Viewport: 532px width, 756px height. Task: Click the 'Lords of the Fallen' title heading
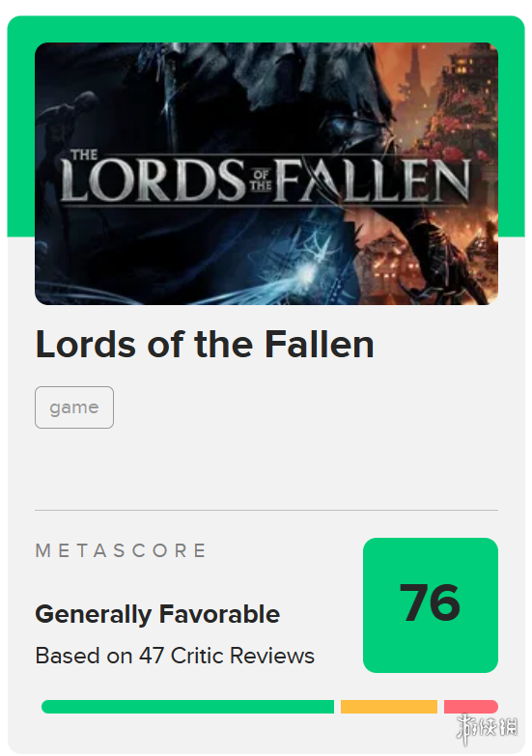(205, 346)
